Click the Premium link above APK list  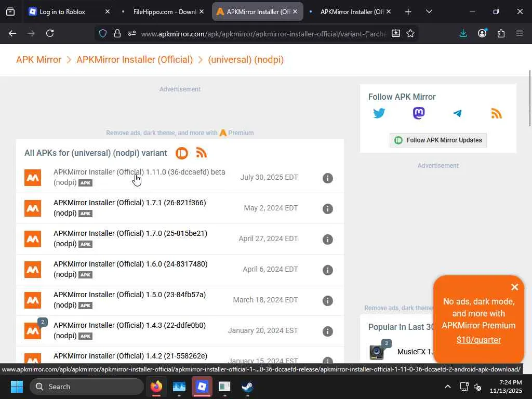pos(237,132)
